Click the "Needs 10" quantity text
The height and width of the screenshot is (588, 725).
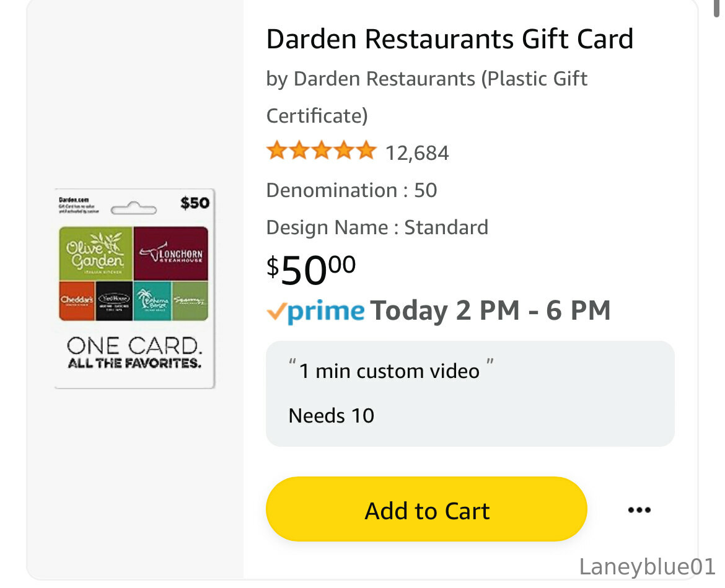[x=331, y=416]
